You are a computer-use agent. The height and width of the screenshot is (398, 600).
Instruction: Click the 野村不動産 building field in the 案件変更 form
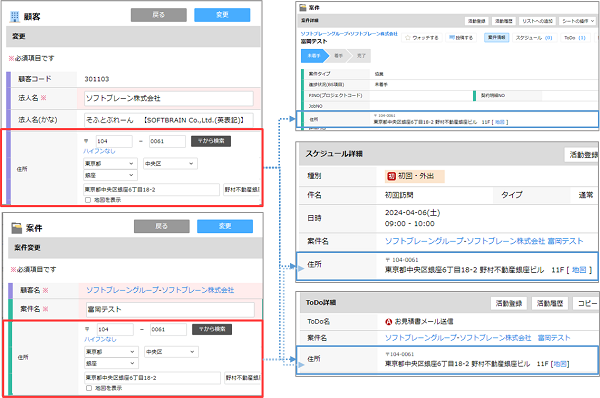(x=243, y=378)
